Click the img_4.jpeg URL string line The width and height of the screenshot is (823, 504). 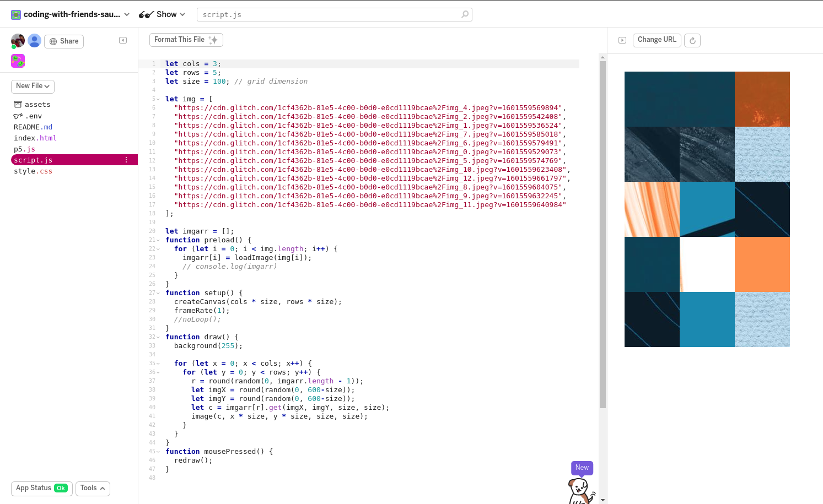tap(370, 108)
